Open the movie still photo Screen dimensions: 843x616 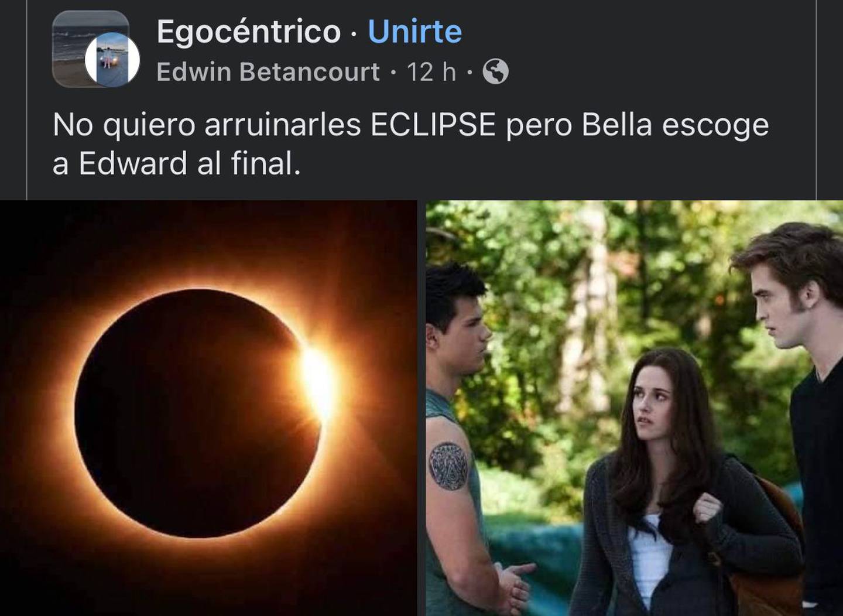[634, 408]
